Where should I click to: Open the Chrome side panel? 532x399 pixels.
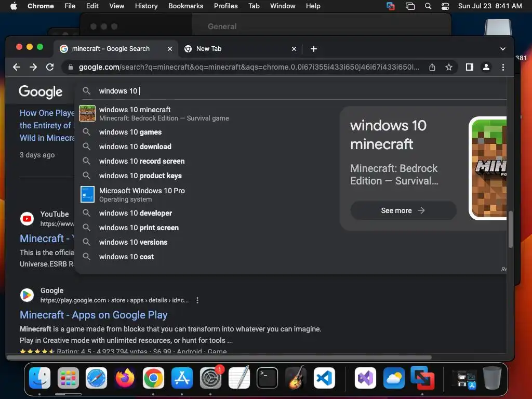point(470,67)
